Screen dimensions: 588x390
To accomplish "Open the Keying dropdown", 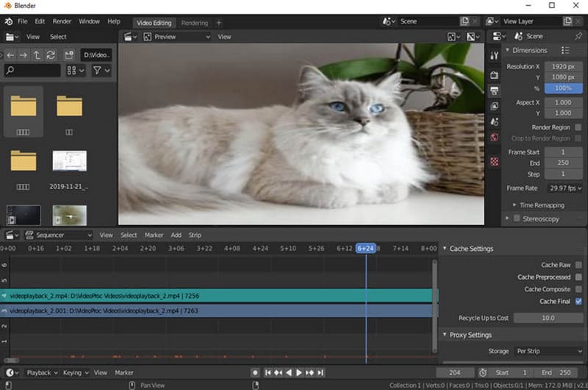I will click(76, 373).
